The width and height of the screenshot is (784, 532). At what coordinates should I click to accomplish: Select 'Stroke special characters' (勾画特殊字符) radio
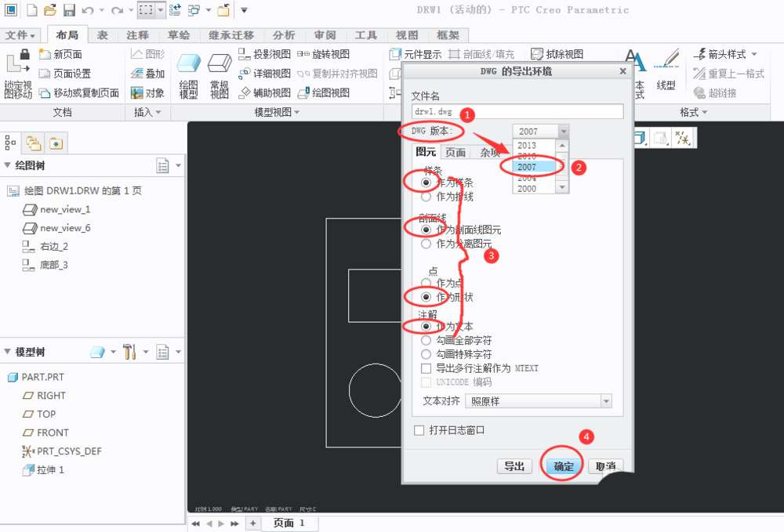[x=426, y=354]
